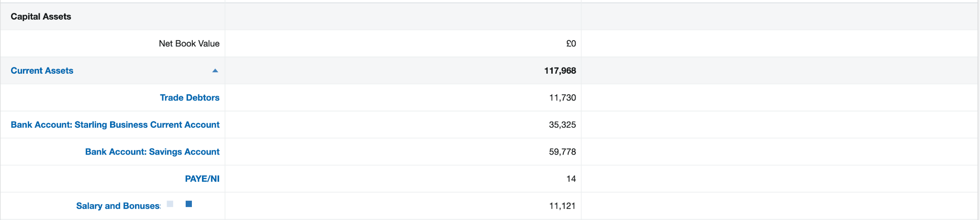
Task: Collapse the Current Assets section triangle
Action: tap(215, 70)
